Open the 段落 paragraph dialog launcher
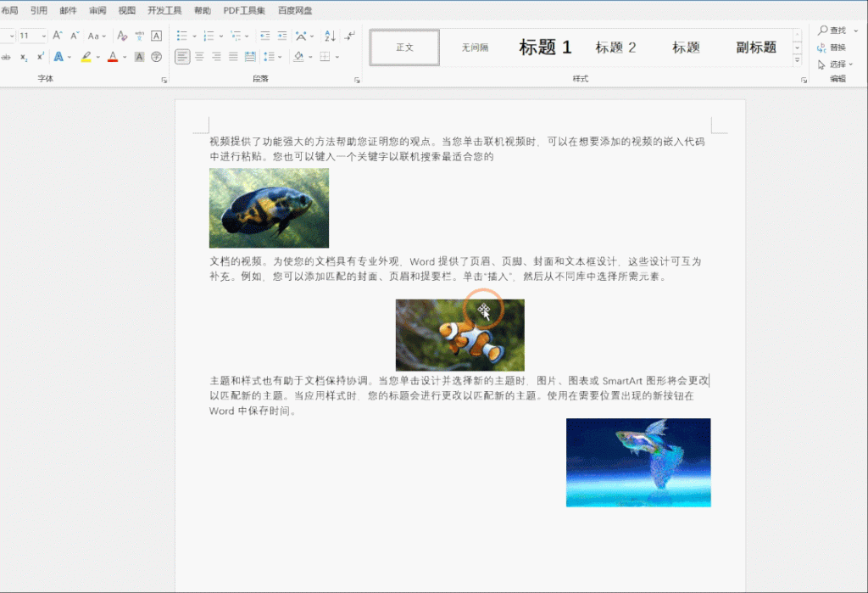Viewport: 868px width, 593px height. [357, 81]
